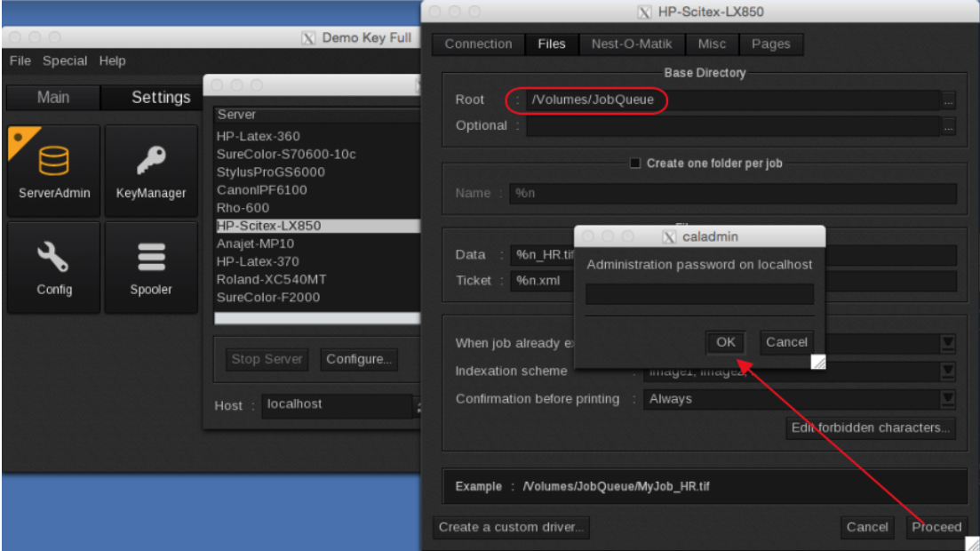Switch to the Connection tab
Image resolution: width=980 pixels, height=551 pixels.
coord(478,44)
